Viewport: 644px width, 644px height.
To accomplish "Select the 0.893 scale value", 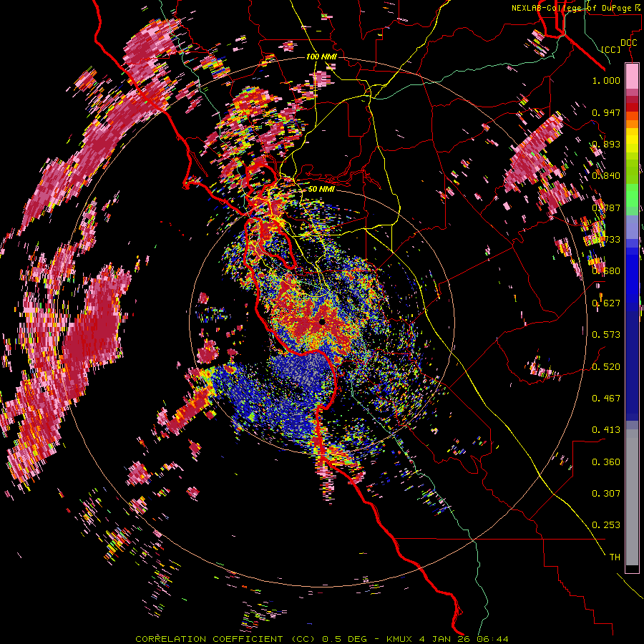I will (606, 144).
